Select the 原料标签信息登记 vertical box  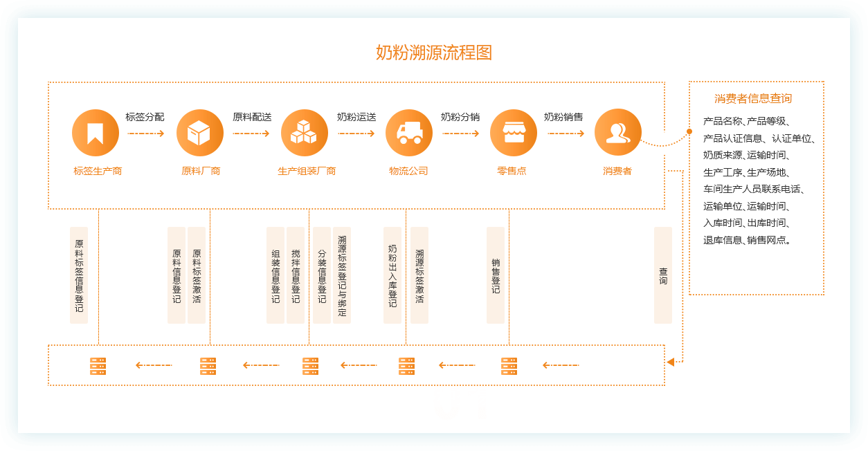click(79, 275)
